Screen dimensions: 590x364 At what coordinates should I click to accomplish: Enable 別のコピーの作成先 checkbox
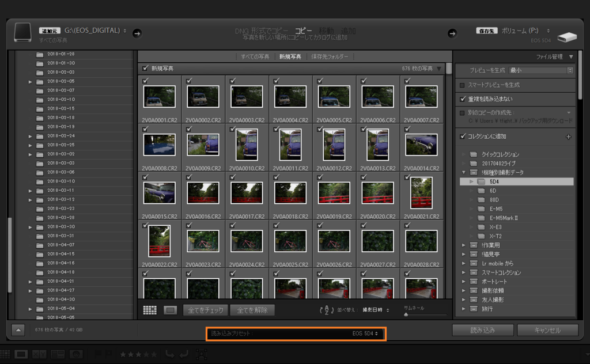tap(462, 113)
